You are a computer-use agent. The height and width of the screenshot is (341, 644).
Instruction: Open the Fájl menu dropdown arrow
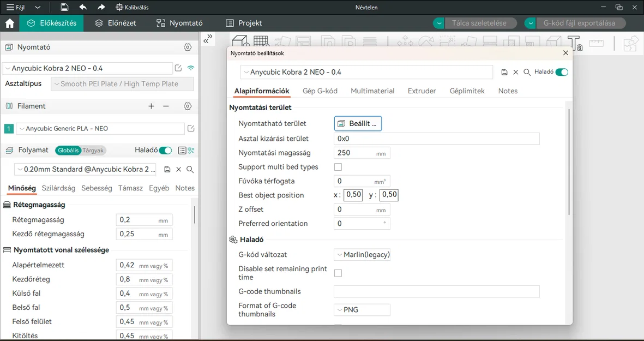tap(38, 8)
